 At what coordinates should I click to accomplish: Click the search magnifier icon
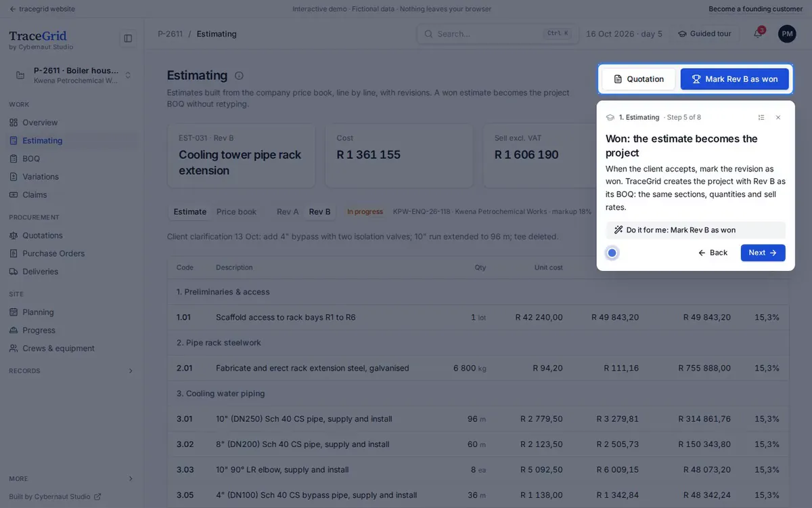[x=428, y=34]
